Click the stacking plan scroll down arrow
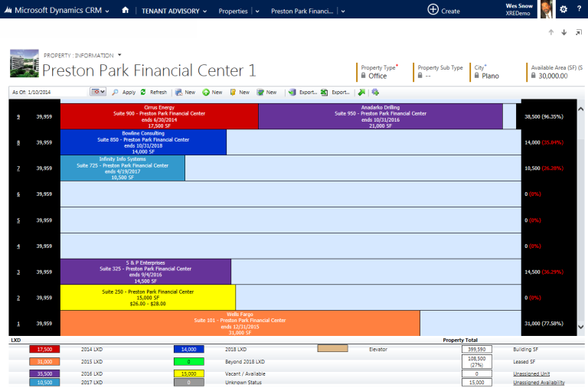The width and height of the screenshot is (588, 388). [x=580, y=327]
